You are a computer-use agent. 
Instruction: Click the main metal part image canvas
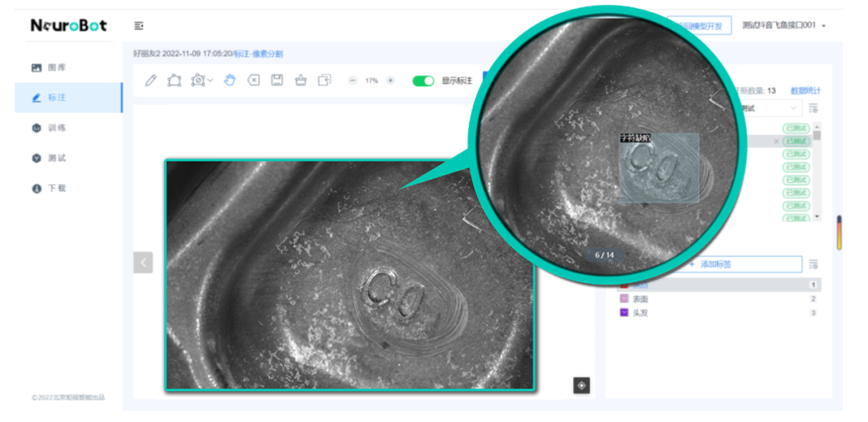[x=350, y=275]
